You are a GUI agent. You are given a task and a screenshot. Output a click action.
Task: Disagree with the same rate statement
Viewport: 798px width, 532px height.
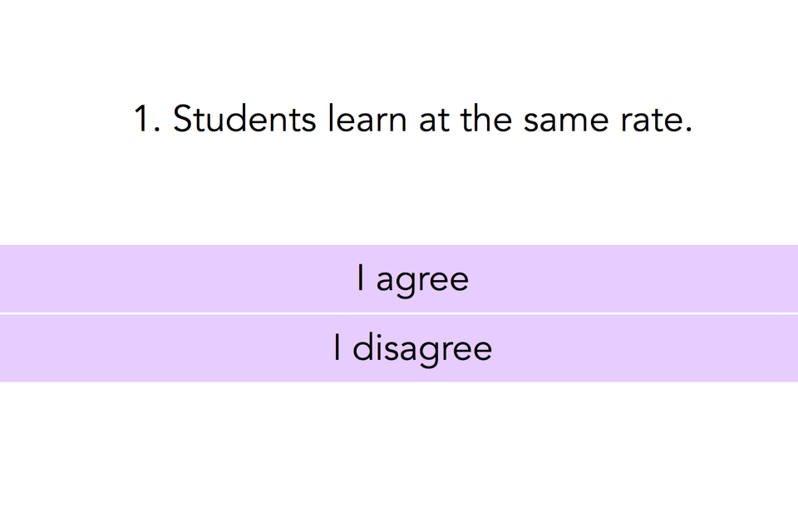click(399, 348)
